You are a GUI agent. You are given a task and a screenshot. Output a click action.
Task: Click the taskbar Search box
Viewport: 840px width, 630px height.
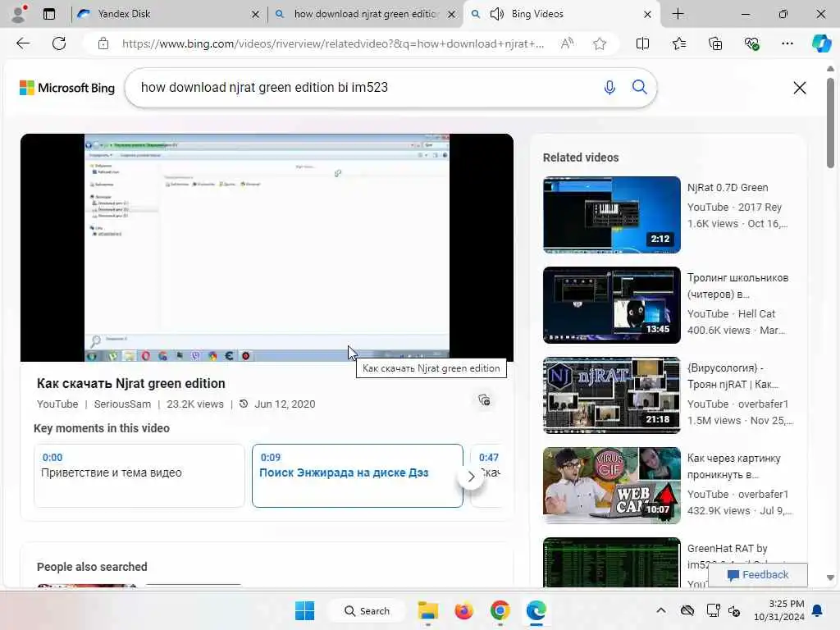click(367, 610)
